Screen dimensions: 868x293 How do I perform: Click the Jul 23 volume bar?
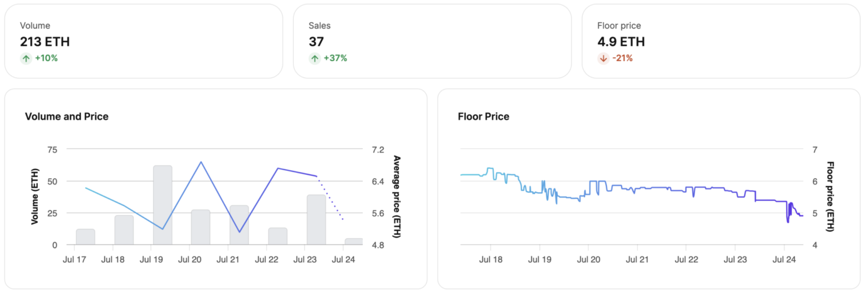point(316,219)
